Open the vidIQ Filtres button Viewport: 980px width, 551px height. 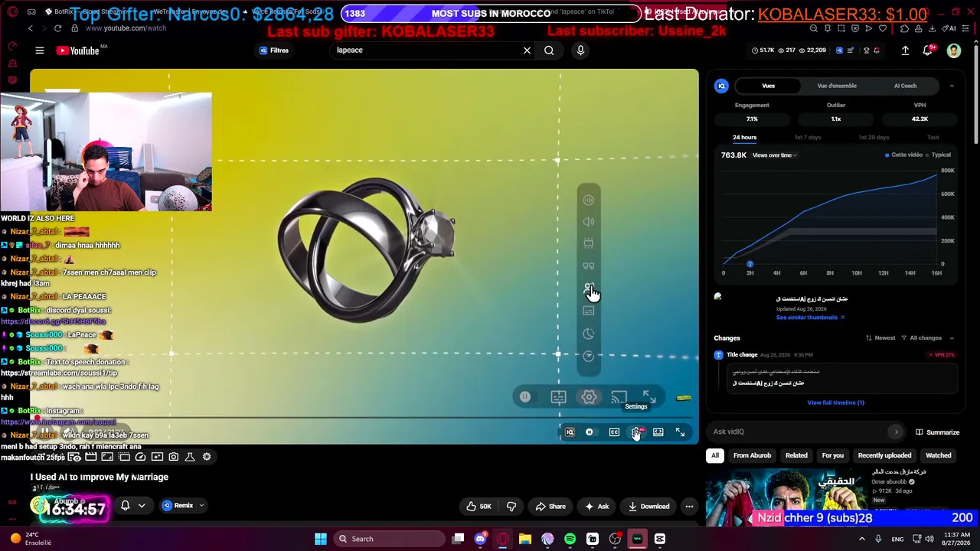(273, 51)
